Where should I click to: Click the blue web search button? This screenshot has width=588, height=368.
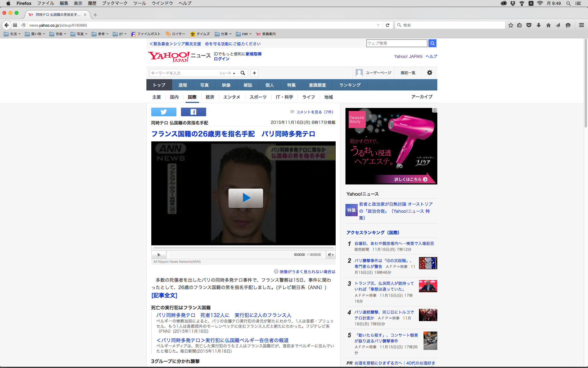(x=432, y=43)
